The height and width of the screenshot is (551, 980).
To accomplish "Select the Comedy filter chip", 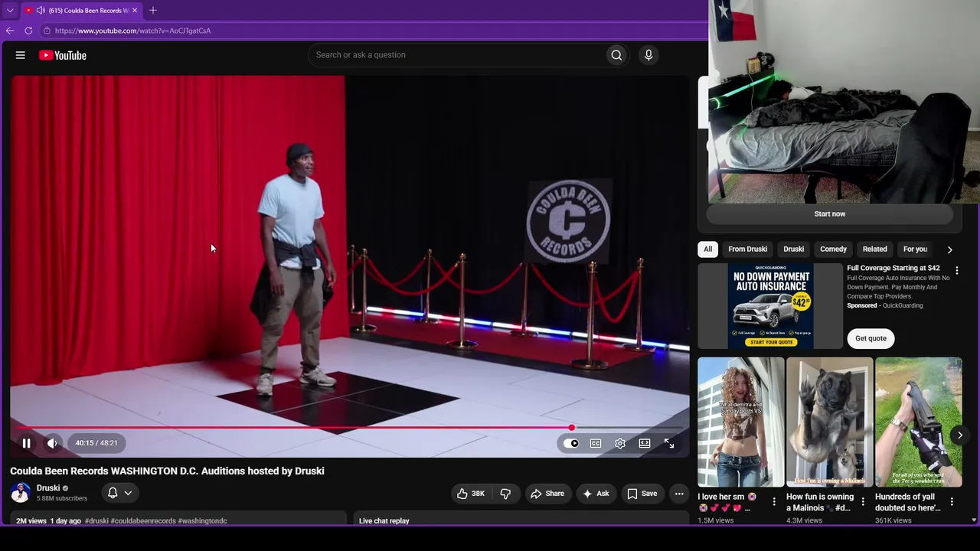I will [x=833, y=249].
